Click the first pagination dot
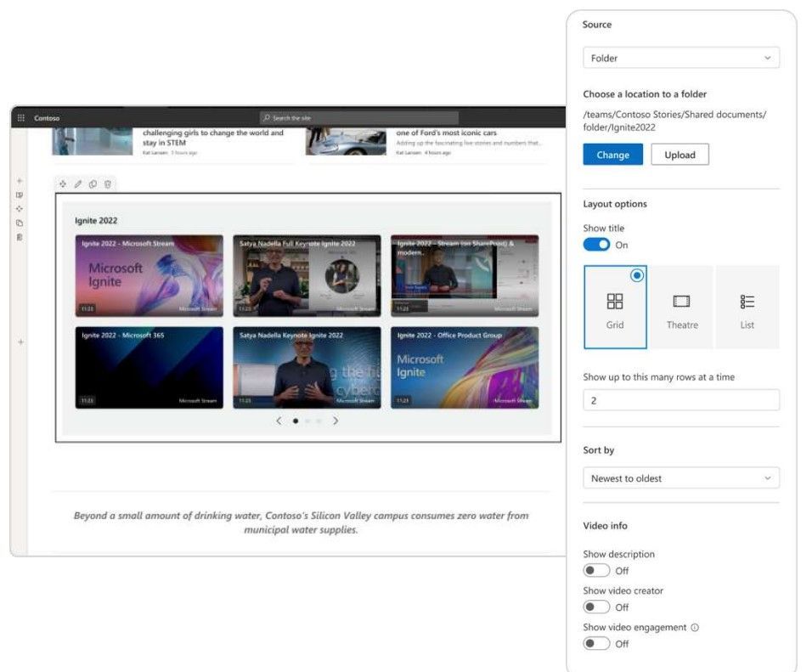Viewport: 812px width, 672px height. click(296, 421)
